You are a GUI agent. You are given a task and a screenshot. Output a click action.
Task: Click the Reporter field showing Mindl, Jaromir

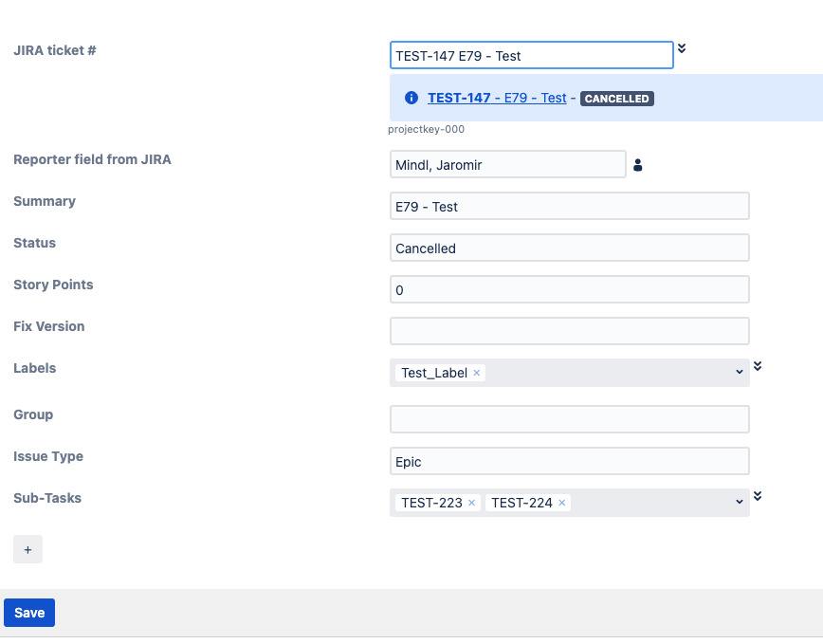click(508, 164)
